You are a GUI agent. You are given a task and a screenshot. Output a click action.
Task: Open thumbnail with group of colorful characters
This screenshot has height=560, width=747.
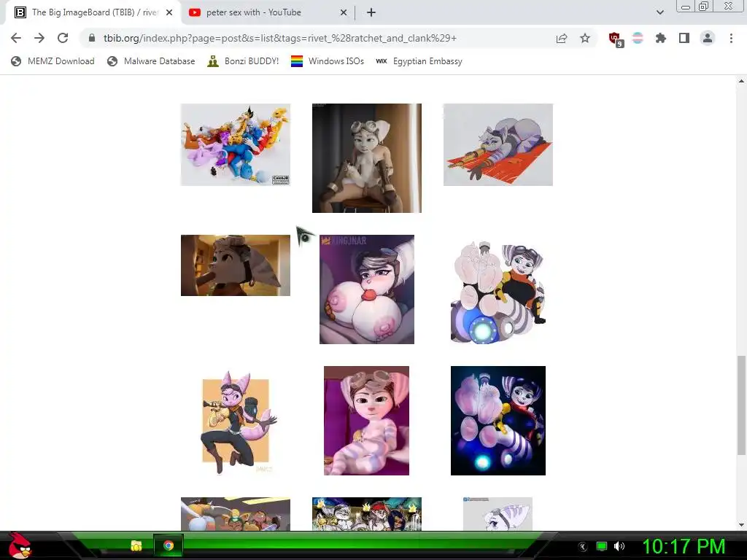tap(236, 145)
